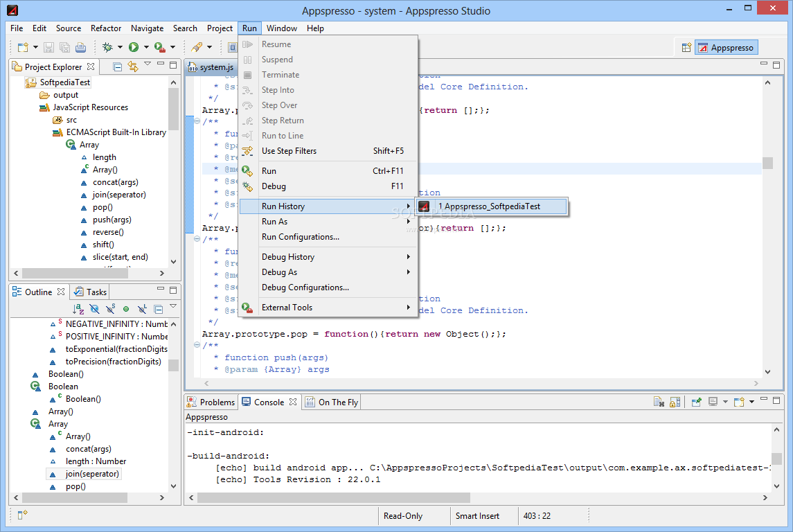
Task: Maximize the editor area
Action: tap(776, 64)
